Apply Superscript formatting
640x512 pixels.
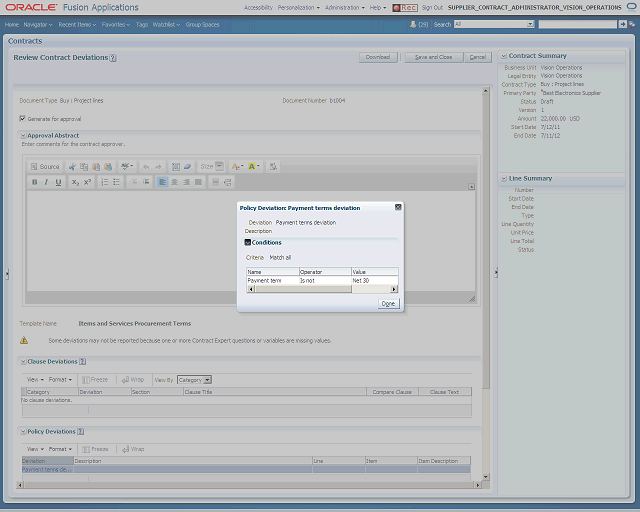tap(87, 182)
